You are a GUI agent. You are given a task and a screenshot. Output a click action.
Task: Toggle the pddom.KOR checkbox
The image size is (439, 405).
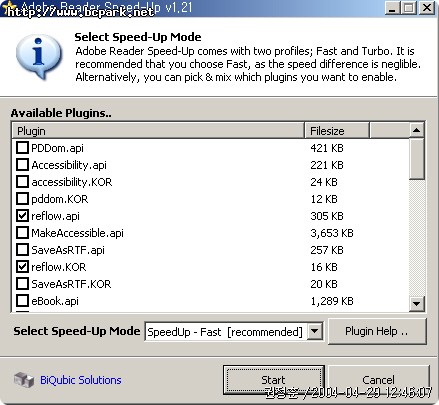[x=22, y=199]
